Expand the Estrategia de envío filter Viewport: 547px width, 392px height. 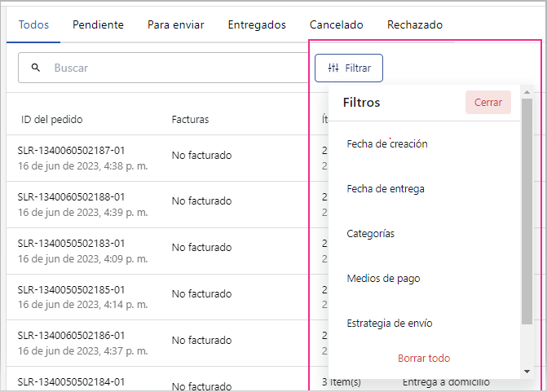point(389,324)
